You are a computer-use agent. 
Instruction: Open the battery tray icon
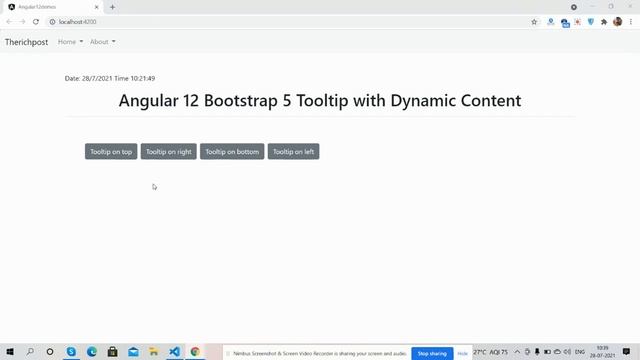[547, 352]
